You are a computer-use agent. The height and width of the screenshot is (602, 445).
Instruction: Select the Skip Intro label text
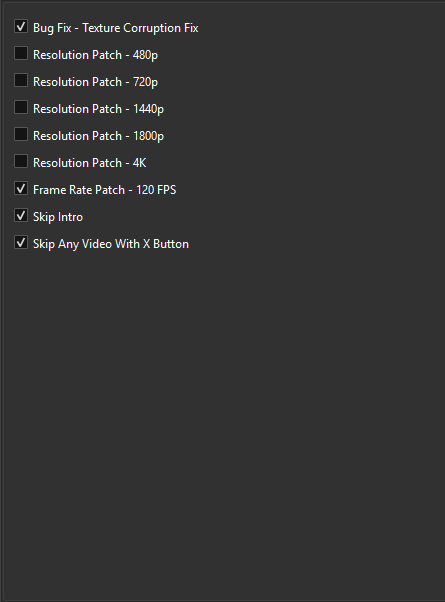pos(58,217)
